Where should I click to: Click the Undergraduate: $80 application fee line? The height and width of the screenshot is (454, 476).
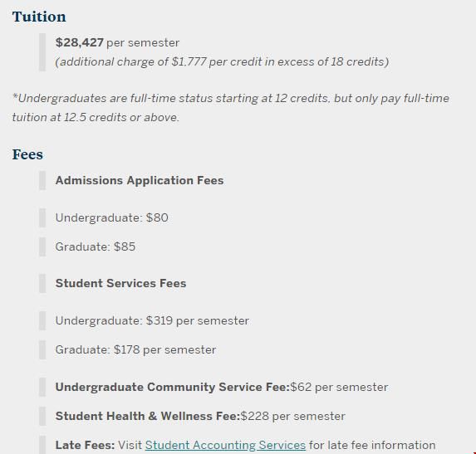111,217
